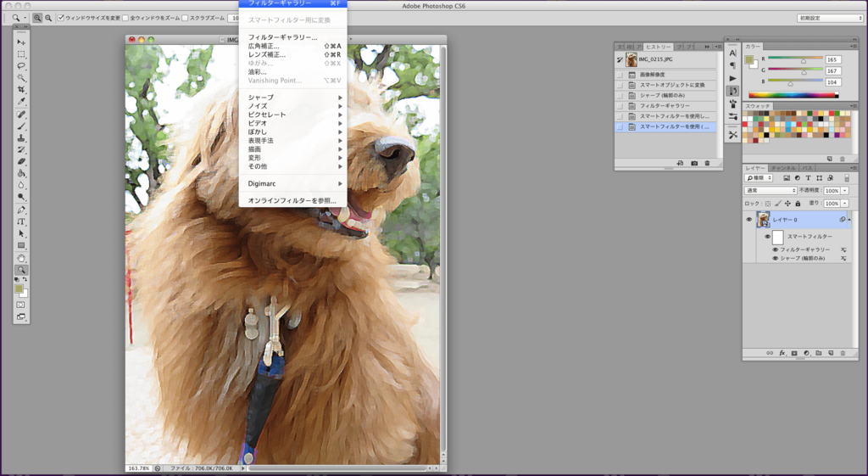
Task: Select the Paint Bucket tool
Action: 21,173
